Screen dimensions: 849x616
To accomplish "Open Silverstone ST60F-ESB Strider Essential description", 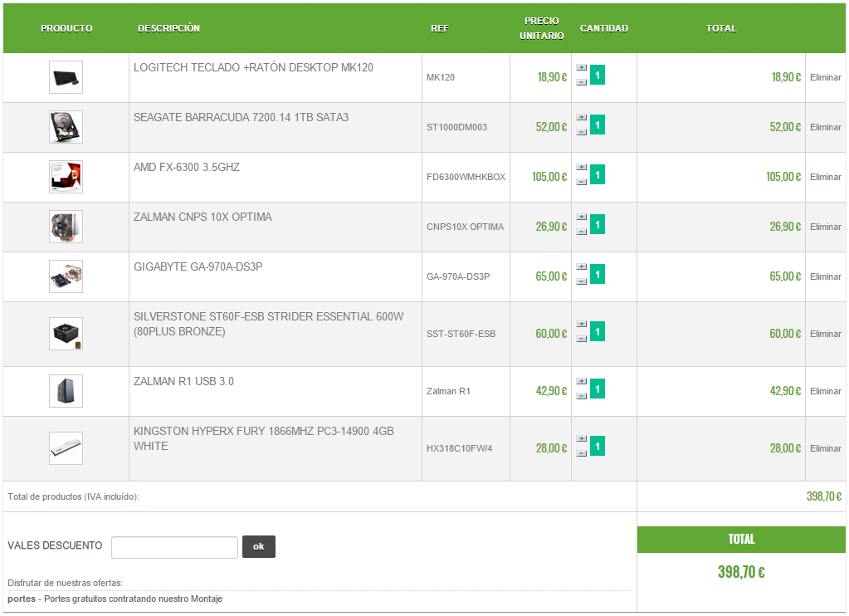I will [269, 324].
